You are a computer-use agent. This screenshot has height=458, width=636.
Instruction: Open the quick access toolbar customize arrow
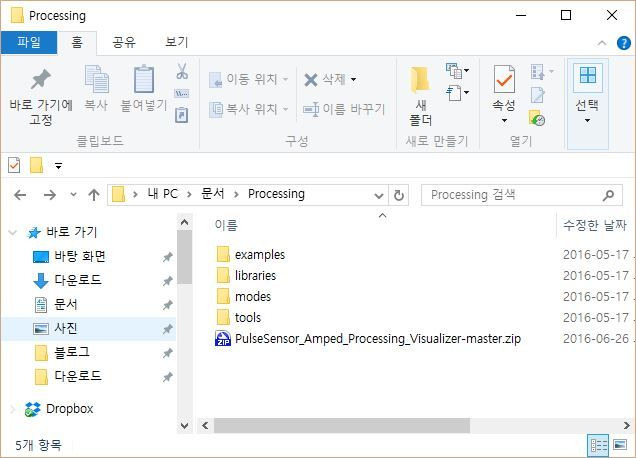[58, 166]
